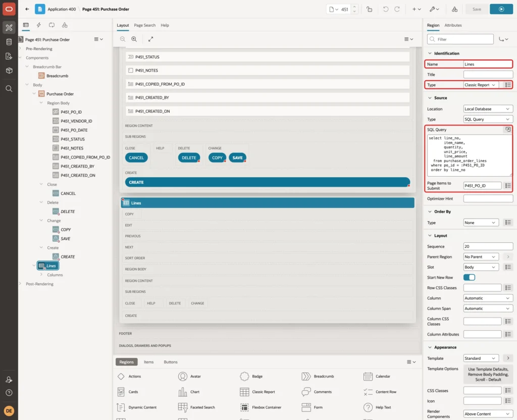517x420 pixels.
Task: Switch to the Rendering tree tab icon
Action: [26, 25]
